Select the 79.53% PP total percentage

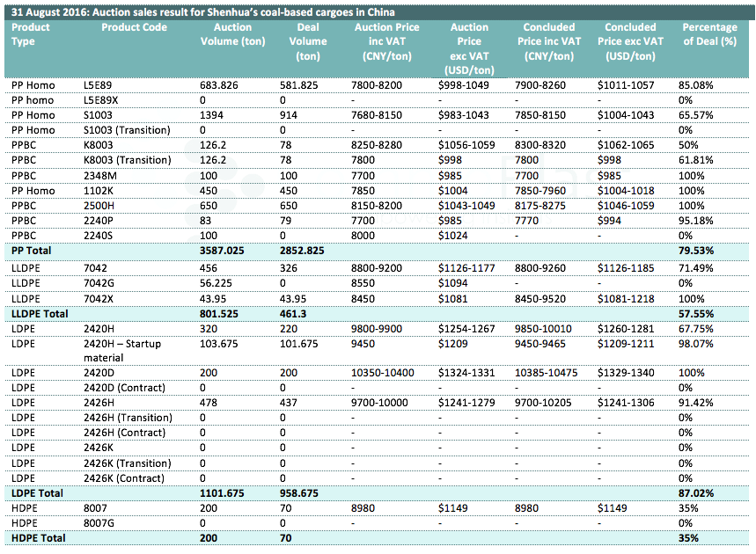click(697, 251)
